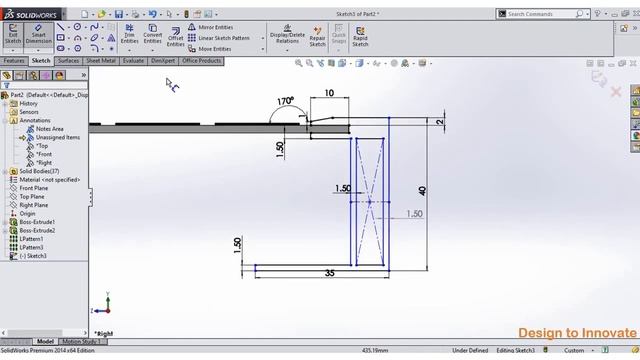Select the Circle sketch tool
The height and width of the screenshot is (360, 640).
click(x=77, y=27)
